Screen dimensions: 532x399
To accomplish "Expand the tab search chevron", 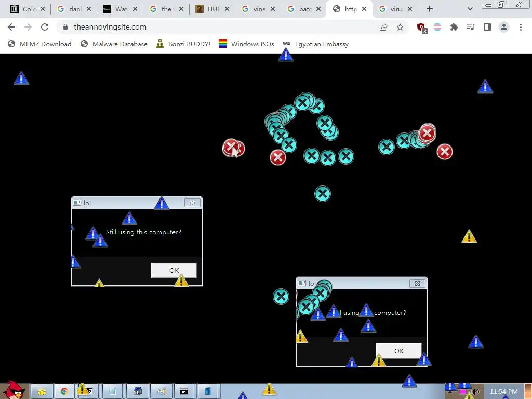I will coord(470,9).
